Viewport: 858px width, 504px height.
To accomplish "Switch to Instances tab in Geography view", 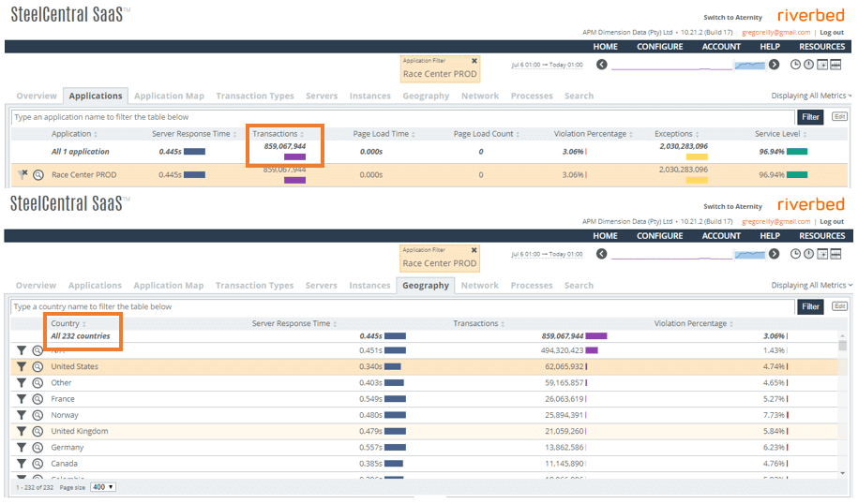I will pyautogui.click(x=369, y=286).
